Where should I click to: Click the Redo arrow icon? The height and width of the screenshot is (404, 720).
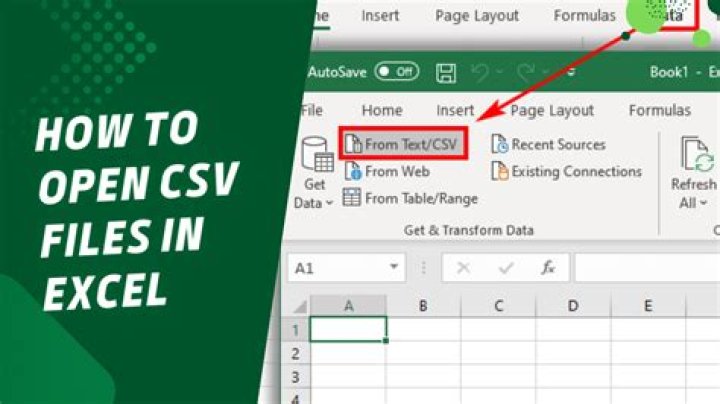pyautogui.click(x=525, y=73)
